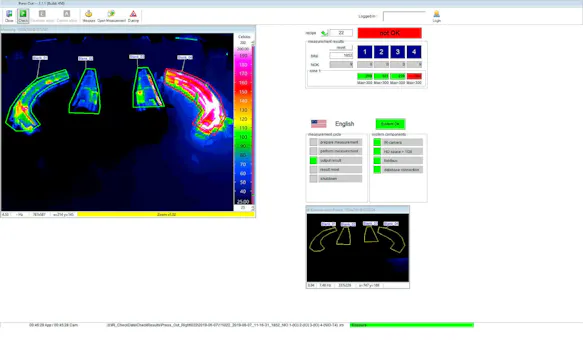Click the total count field
Screen dimensions: 583x364
click(x=341, y=55)
